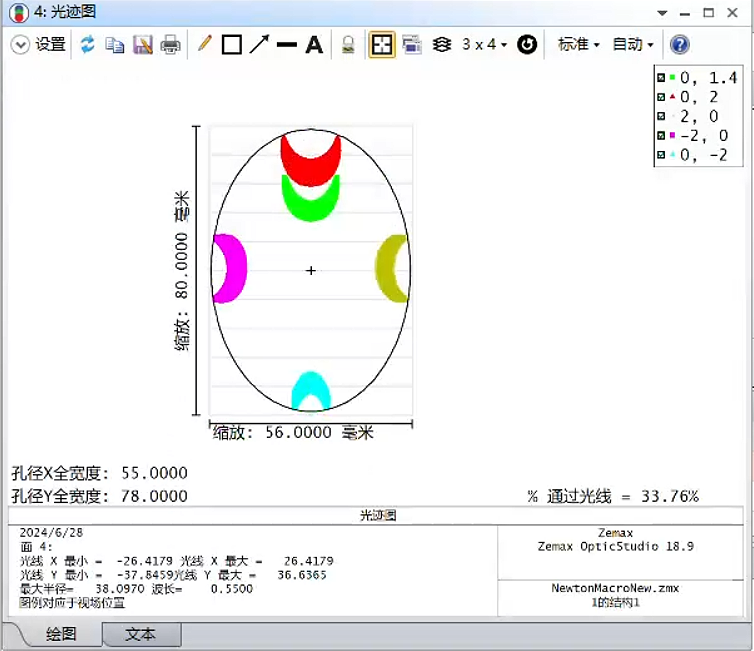Select the text annotation A tool
Viewport: 754px width, 651px height.
pos(314,45)
